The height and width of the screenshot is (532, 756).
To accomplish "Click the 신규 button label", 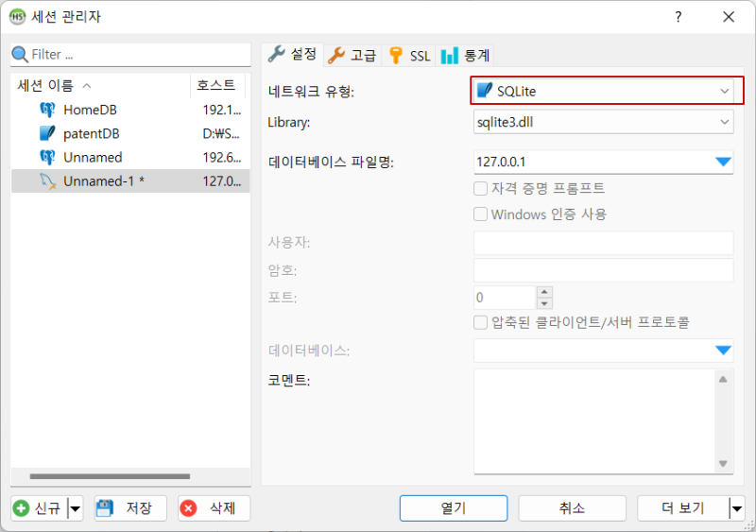I will [47, 507].
